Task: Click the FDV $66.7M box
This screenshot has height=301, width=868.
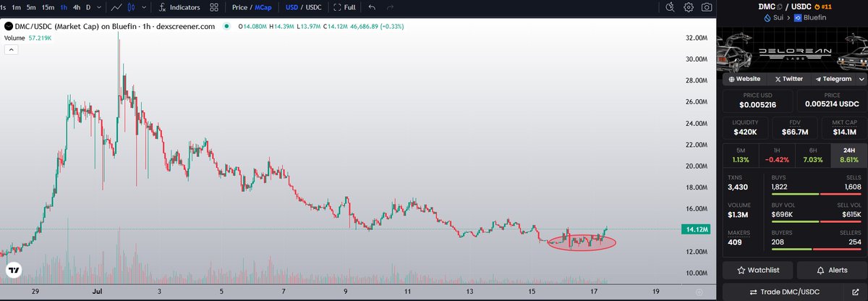Action: [x=793, y=128]
